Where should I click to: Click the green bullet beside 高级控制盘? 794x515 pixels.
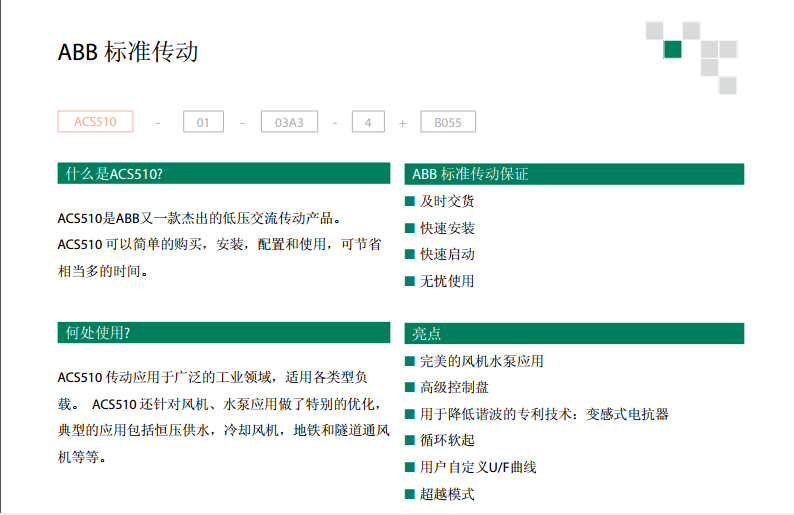tap(410, 387)
